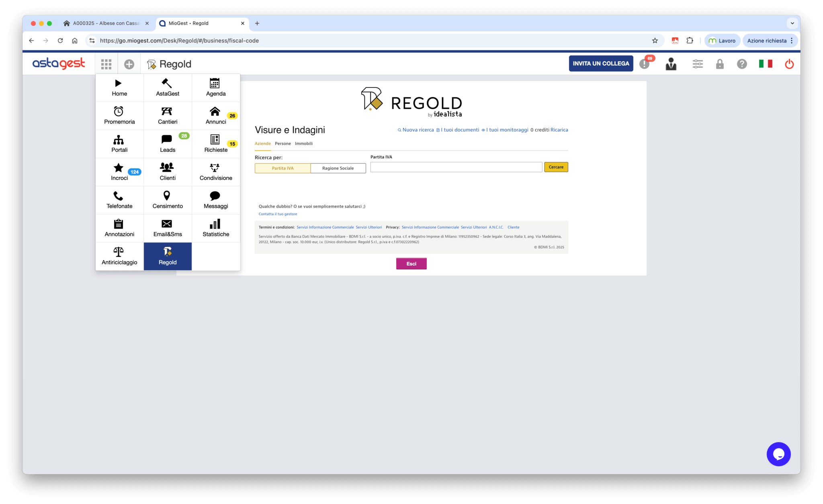This screenshot has width=823, height=504.
Task: Select Partita IVA search mode
Action: click(x=283, y=168)
